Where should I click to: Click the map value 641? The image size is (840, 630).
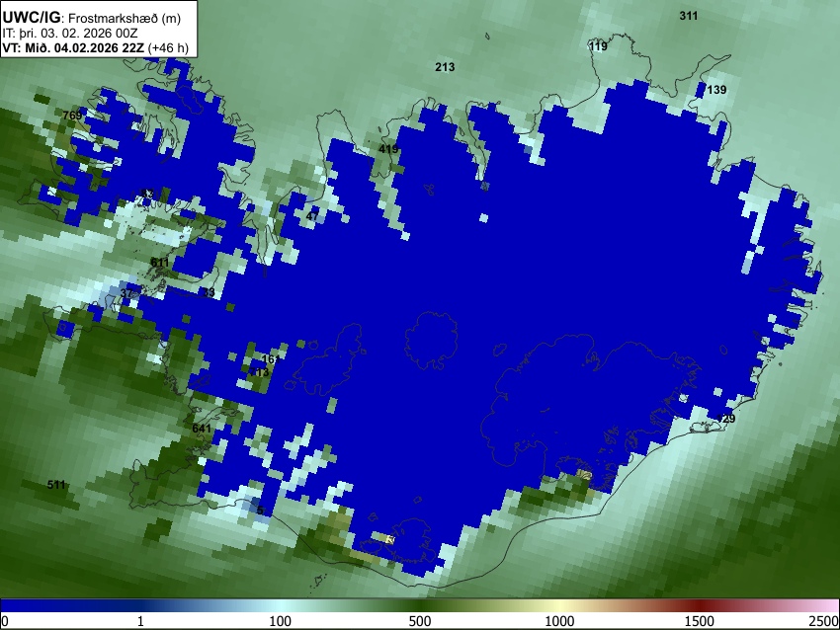(x=202, y=429)
